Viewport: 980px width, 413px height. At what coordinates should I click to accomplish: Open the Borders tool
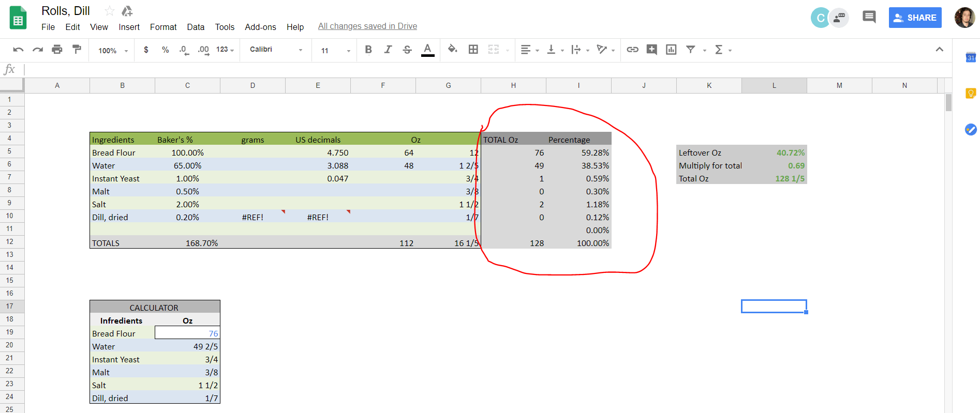[473, 50]
